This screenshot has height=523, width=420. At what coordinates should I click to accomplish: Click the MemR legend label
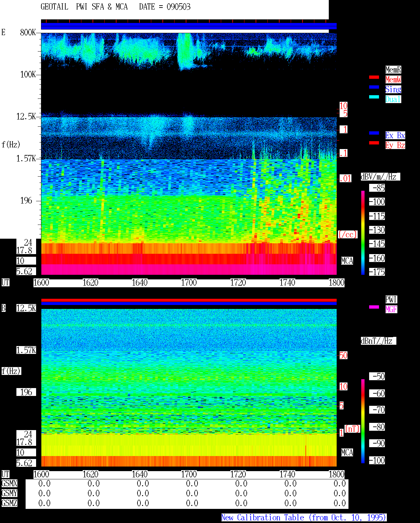(393, 70)
